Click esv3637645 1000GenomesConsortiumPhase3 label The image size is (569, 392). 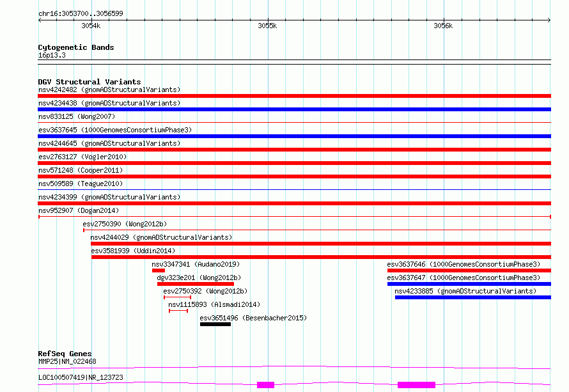pos(115,130)
